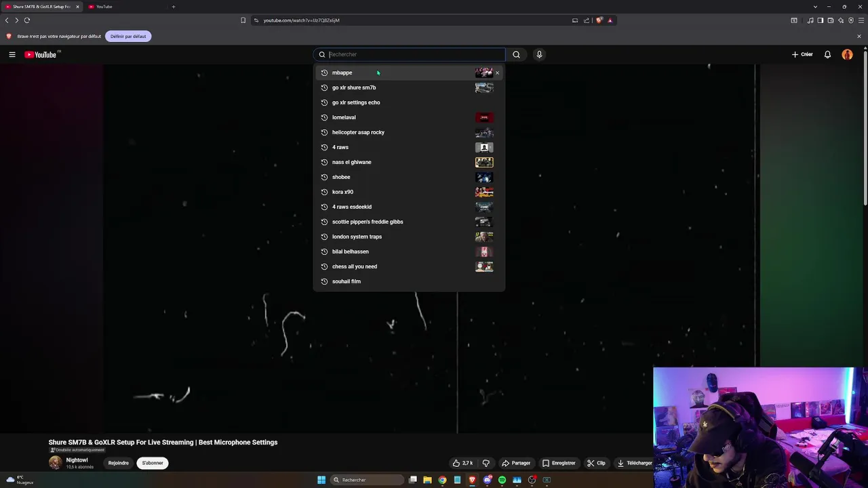Pick 'nass el ghiwane' suggestion
Screen dimensions: 868x488
pyautogui.click(x=409, y=162)
